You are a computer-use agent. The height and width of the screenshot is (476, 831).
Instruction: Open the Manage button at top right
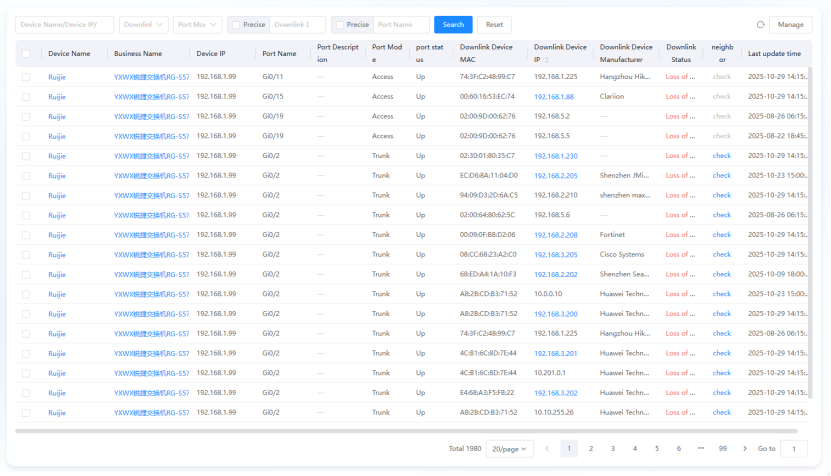point(790,24)
